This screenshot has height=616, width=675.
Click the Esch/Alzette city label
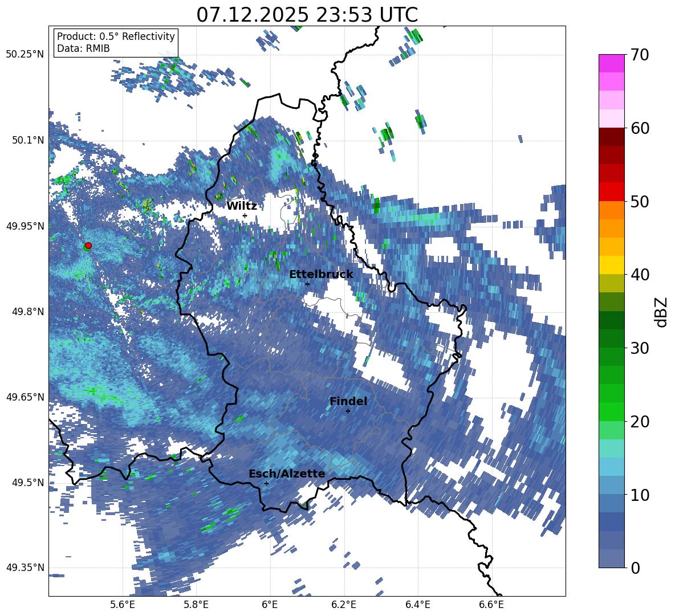[x=287, y=474]
